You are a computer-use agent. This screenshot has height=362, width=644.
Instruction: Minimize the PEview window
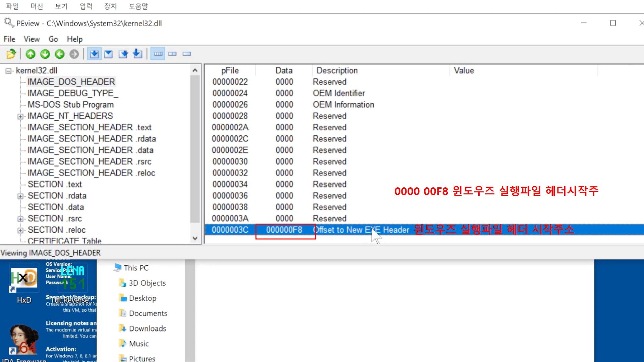pos(584,23)
